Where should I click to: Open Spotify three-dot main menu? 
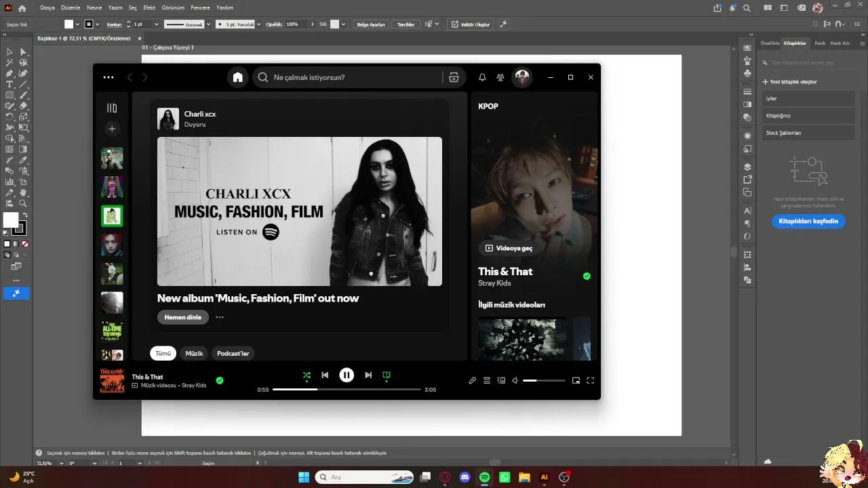(x=108, y=77)
